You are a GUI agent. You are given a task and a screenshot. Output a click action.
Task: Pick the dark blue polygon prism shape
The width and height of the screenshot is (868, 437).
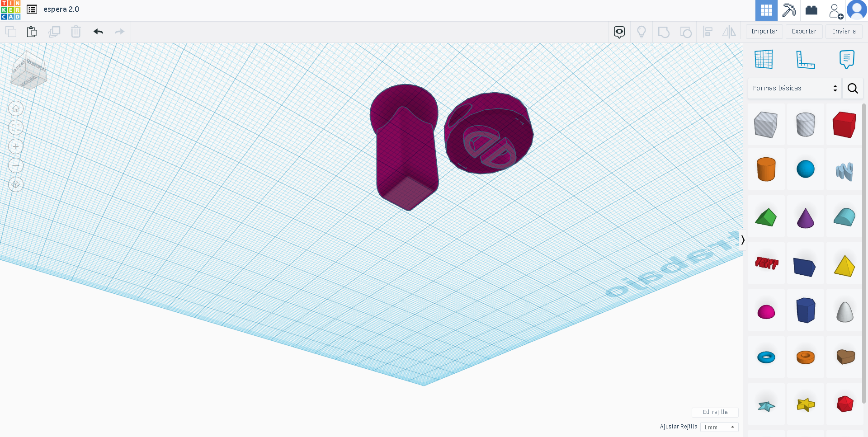[x=806, y=310]
